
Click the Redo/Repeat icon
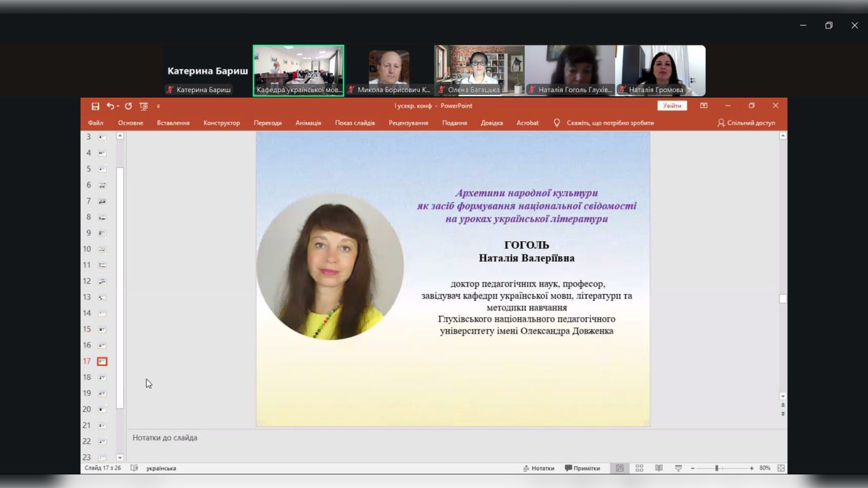[x=128, y=106]
